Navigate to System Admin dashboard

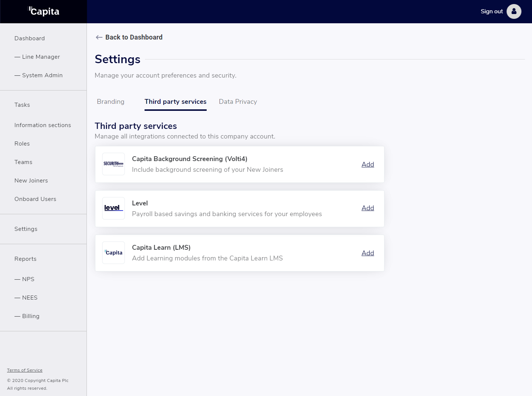(42, 75)
